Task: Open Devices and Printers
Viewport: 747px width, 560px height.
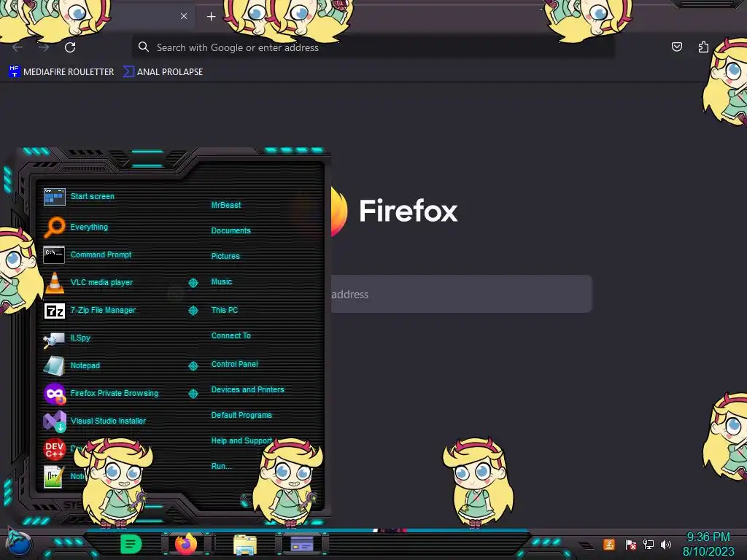Action: 248,389
